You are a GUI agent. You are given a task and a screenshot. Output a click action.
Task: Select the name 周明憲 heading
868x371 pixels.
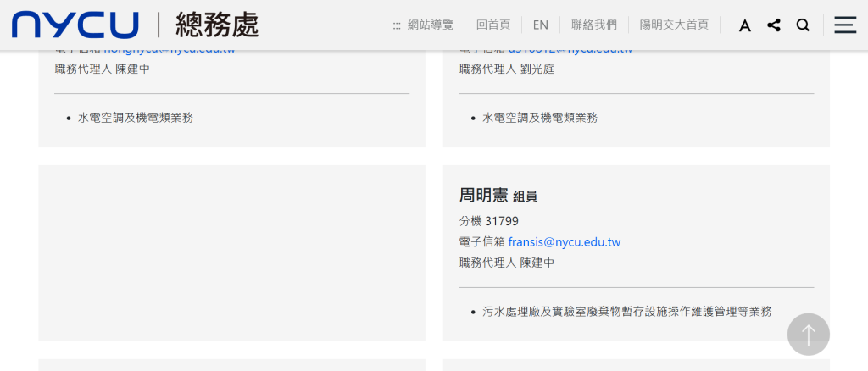(x=483, y=196)
